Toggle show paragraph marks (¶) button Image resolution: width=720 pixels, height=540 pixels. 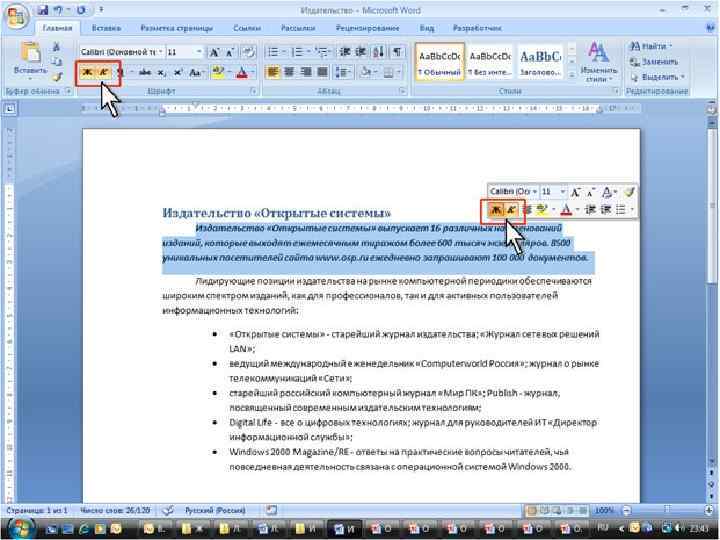(x=397, y=51)
